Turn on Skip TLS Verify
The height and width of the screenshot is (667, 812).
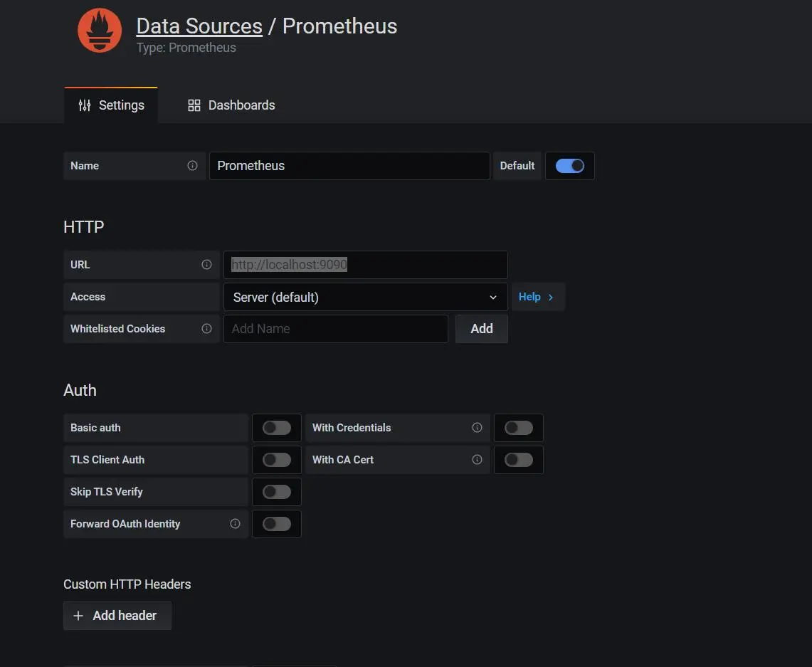[x=276, y=492]
